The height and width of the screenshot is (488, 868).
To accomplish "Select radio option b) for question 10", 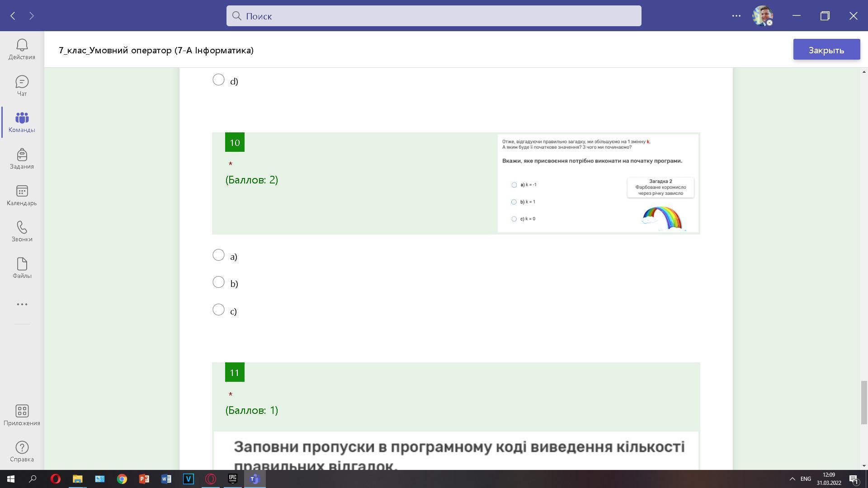I will (218, 282).
